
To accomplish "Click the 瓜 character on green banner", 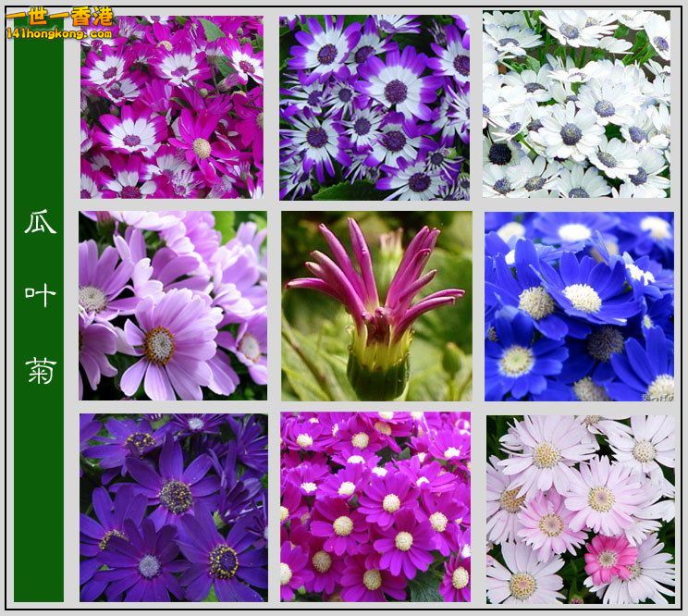I will click(x=40, y=223).
